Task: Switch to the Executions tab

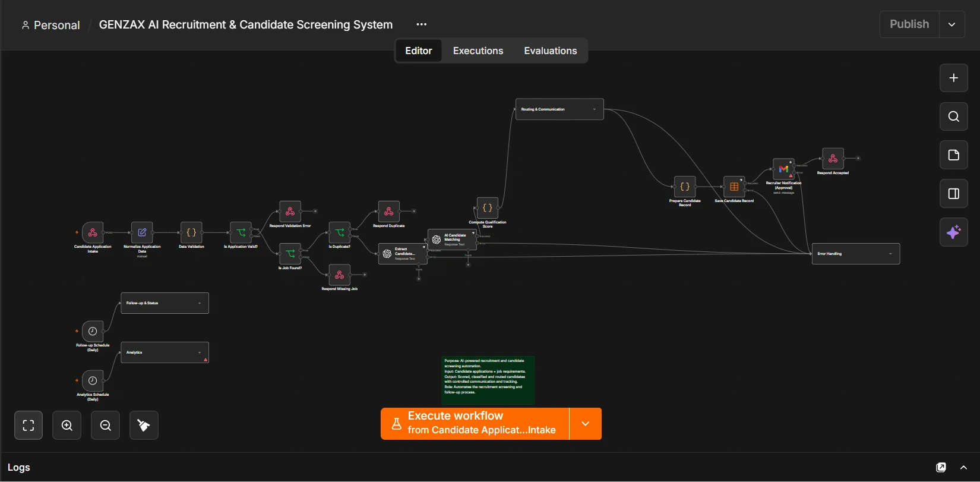Action: point(478,51)
